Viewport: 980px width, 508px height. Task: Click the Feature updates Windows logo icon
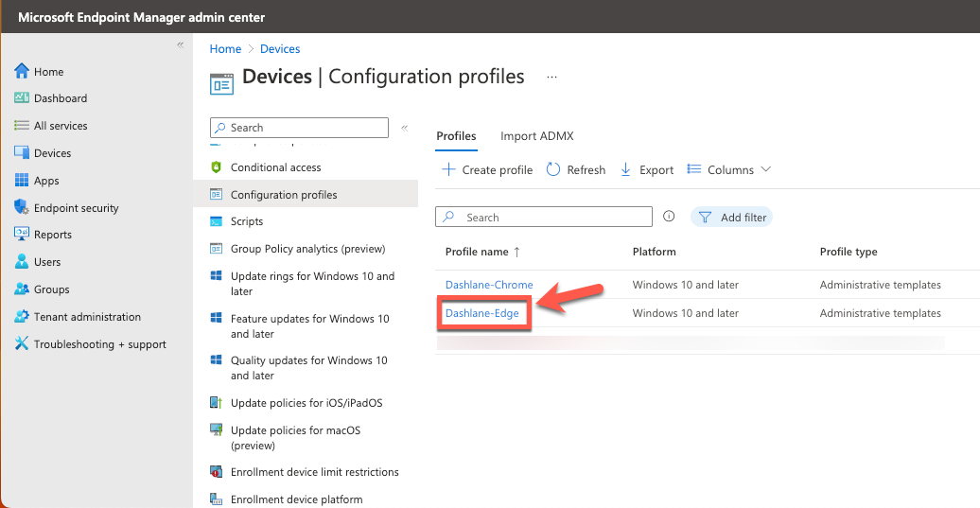pos(217,318)
